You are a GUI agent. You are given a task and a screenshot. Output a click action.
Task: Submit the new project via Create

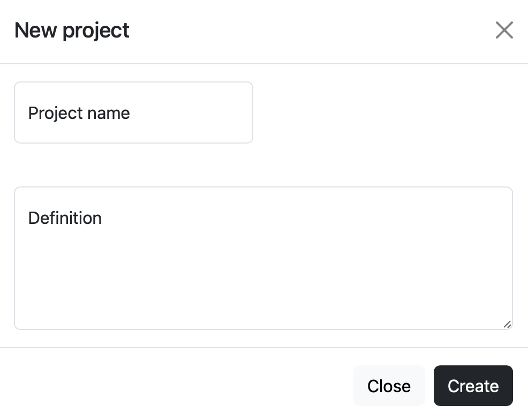tap(473, 386)
